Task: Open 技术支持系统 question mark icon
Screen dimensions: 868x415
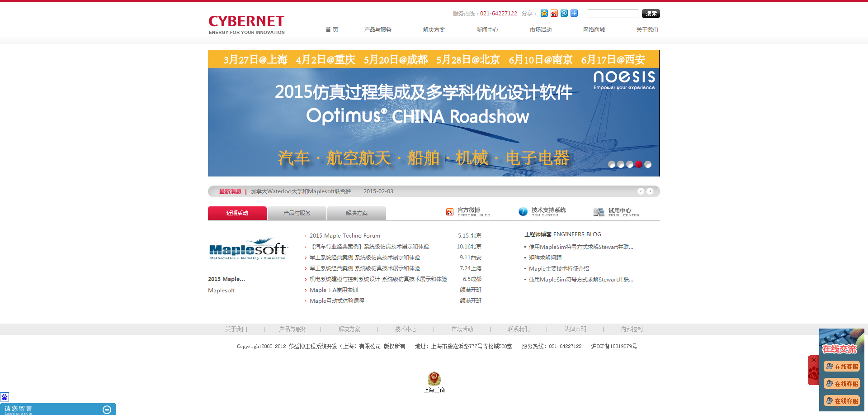Action: 523,212
